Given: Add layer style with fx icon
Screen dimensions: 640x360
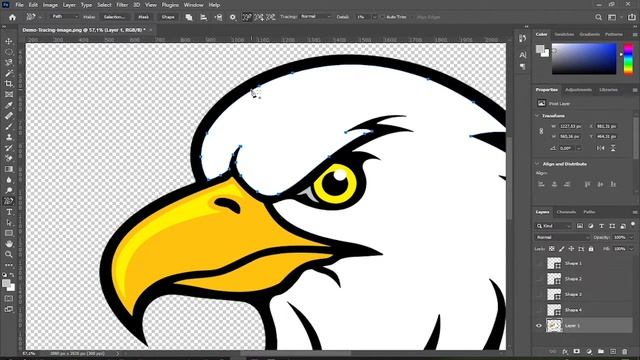Looking at the screenshot, I should (x=565, y=351).
